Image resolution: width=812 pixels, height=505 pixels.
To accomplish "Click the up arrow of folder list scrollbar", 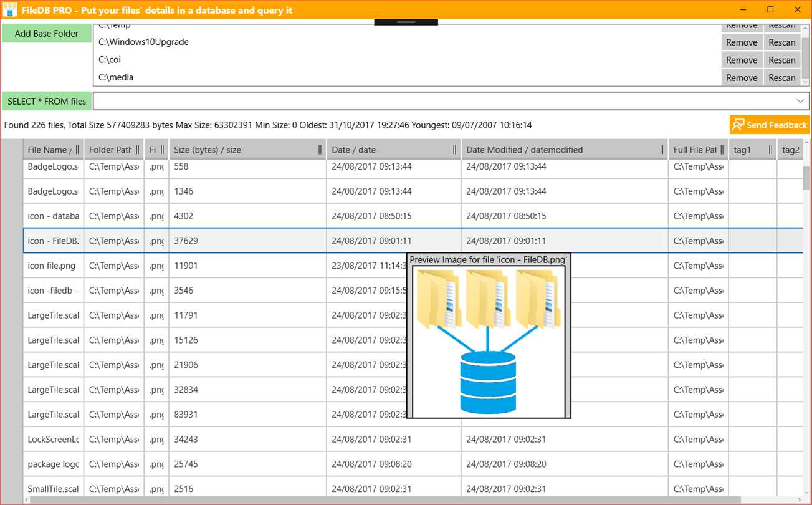I will click(805, 28).
